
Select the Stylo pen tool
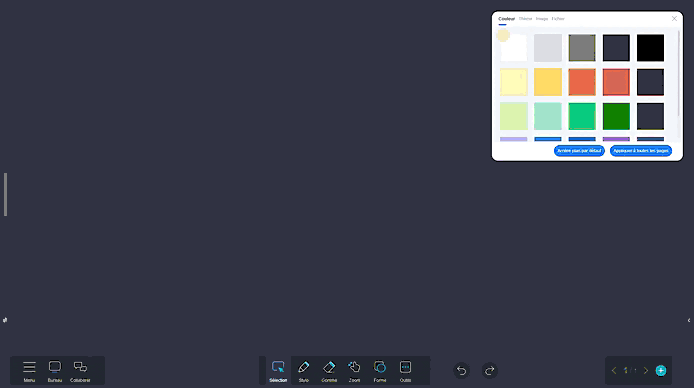(304, 370)
